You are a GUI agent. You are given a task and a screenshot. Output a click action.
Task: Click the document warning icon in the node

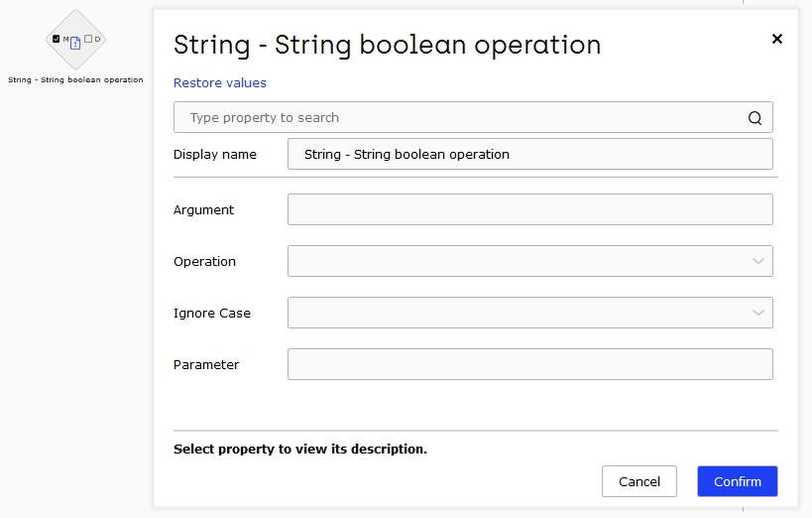(x=75, y=43)
